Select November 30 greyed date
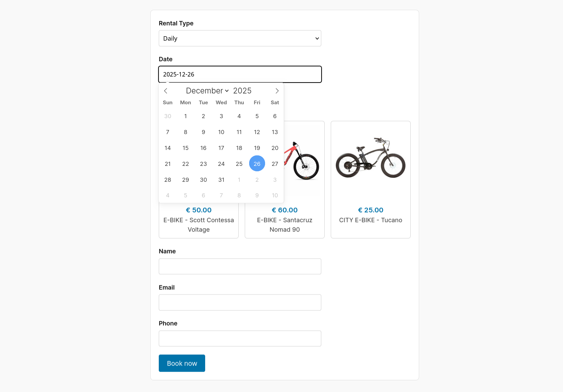This screenshot has height=392, width=563. (x=168, y=116)
